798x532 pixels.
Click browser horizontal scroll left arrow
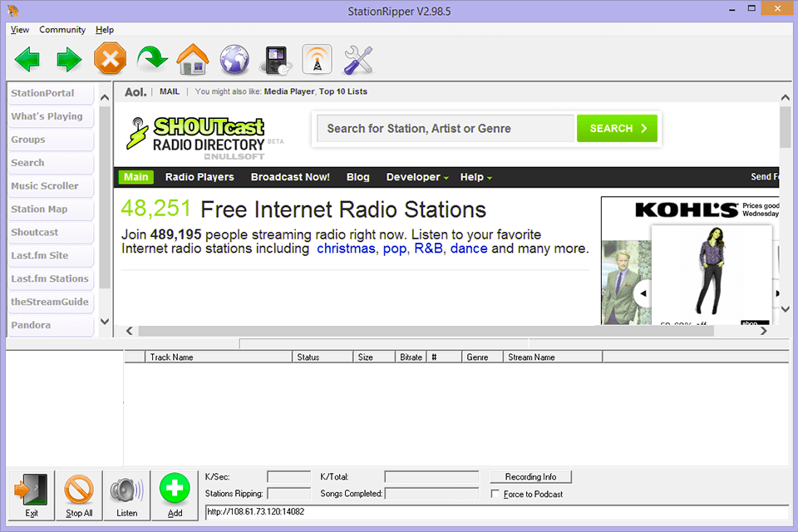(130, 331)
